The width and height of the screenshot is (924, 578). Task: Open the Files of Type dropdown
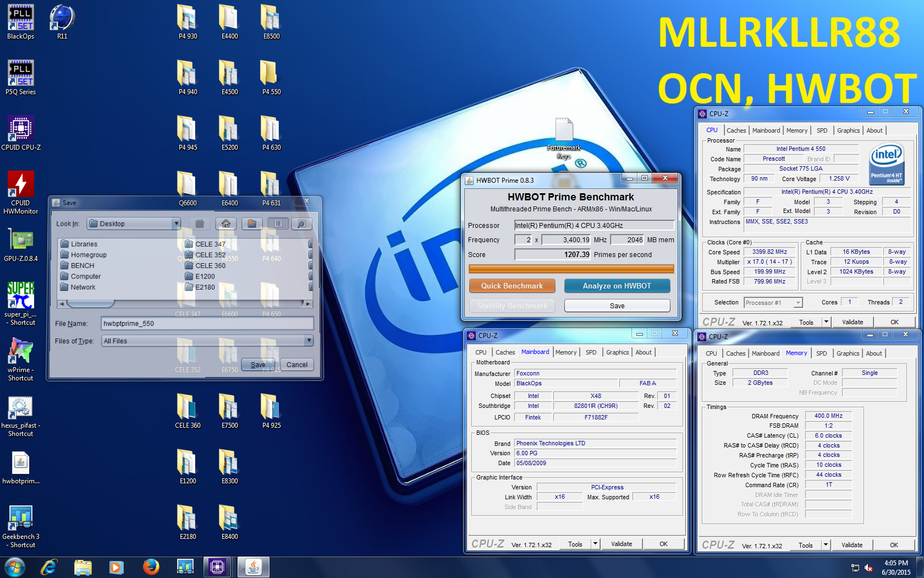pos(207,341)
